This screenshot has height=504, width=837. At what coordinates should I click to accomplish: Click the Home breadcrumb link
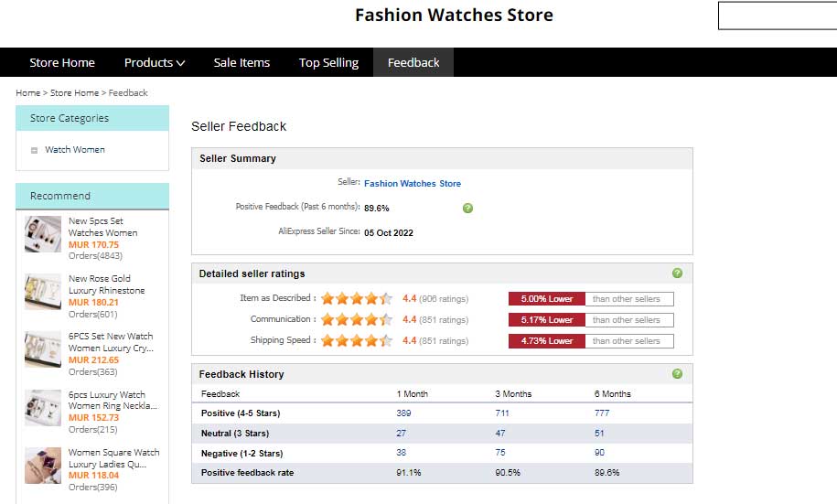(x=27, y=93)
